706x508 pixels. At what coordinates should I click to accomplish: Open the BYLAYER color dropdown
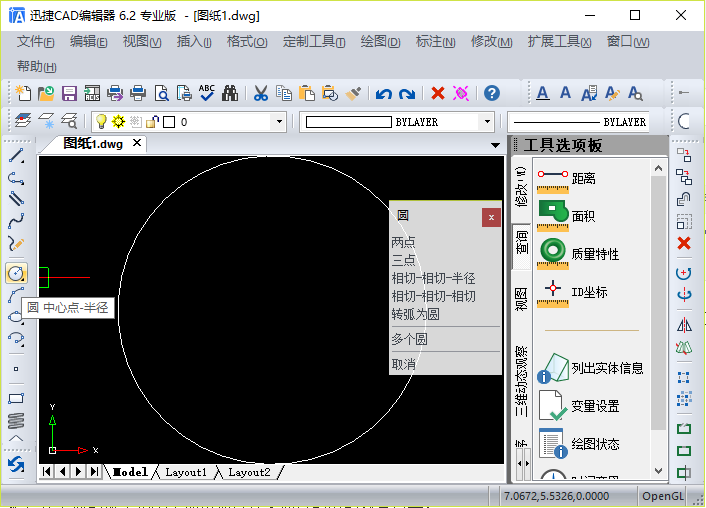click(487, 122)
